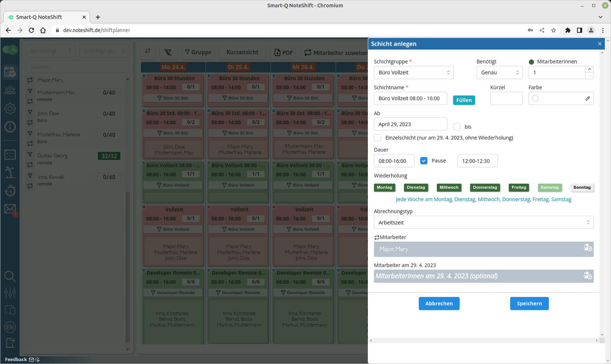Click add-employee icon in Major, Mary field
Image resolution: width=611 pixels, height=364 pixels.
[587, 248]
